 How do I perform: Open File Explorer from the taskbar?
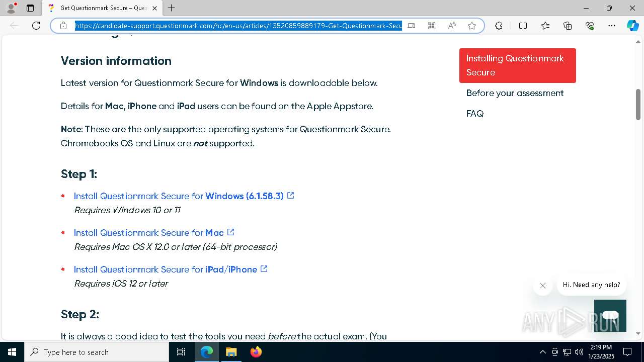coord(231,352)
